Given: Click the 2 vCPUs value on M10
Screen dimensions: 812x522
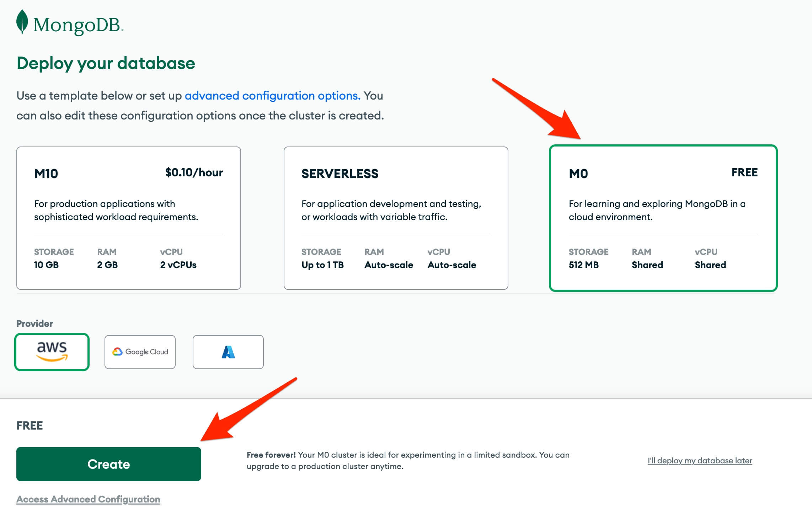Looking at the screenshot, I should coord(178,265).
